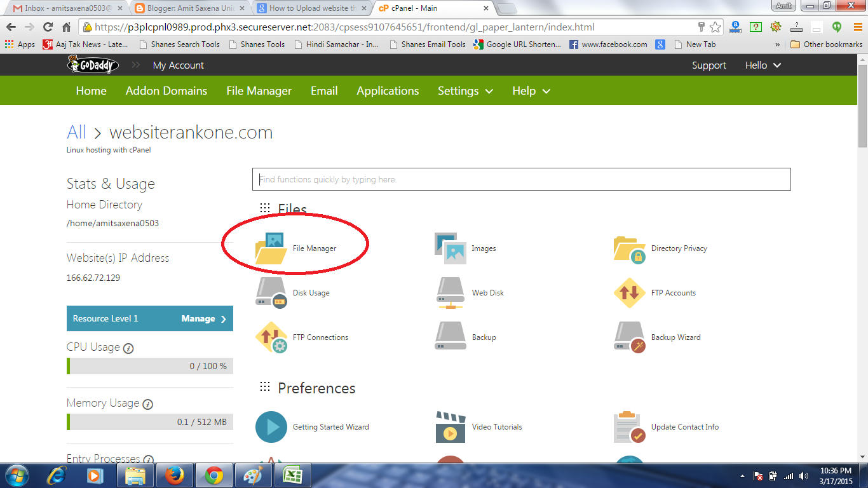Open Video Tutorials icon
Viewport: 868px width, 488px height.
[451, 427]
